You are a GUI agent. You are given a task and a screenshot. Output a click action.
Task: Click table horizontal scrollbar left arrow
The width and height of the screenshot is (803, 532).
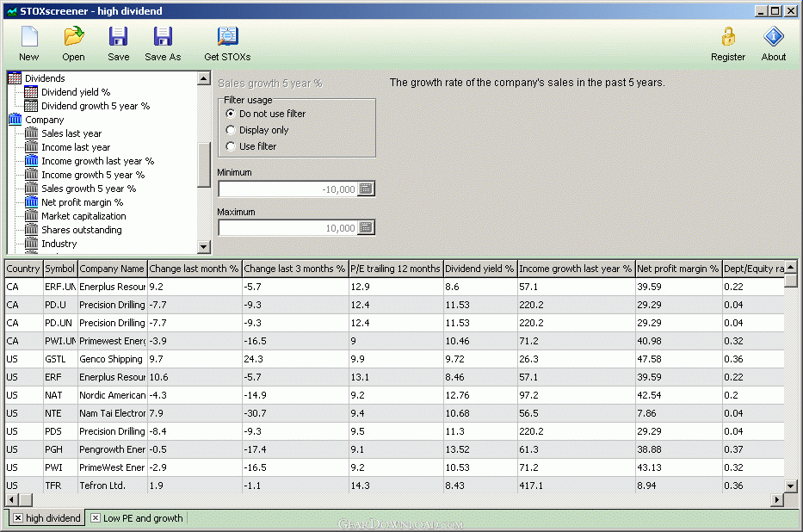(12, 500)
